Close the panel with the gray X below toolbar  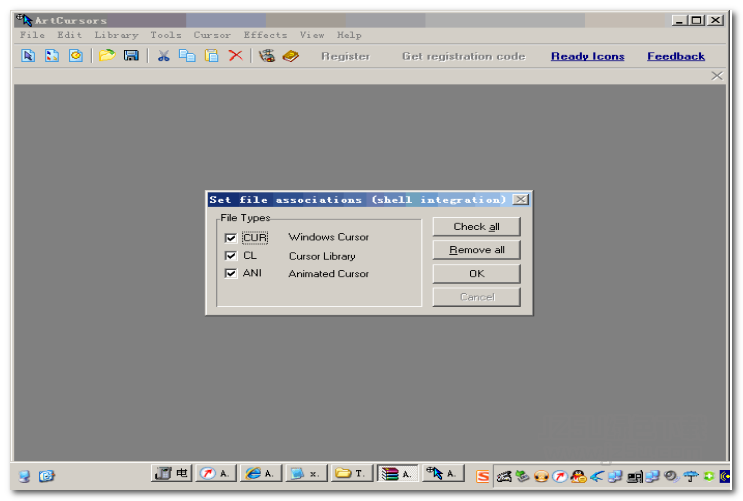(x=716, y=76)
